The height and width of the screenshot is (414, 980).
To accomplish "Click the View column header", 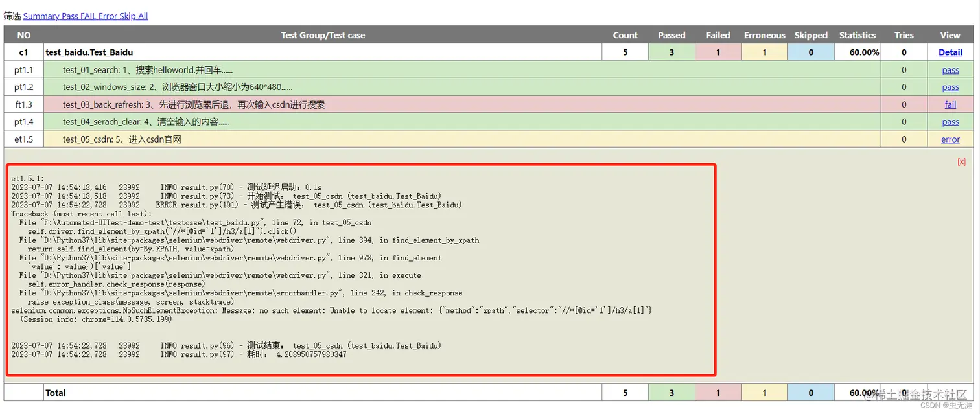I will pyautogui.click(x=950, y=35).
